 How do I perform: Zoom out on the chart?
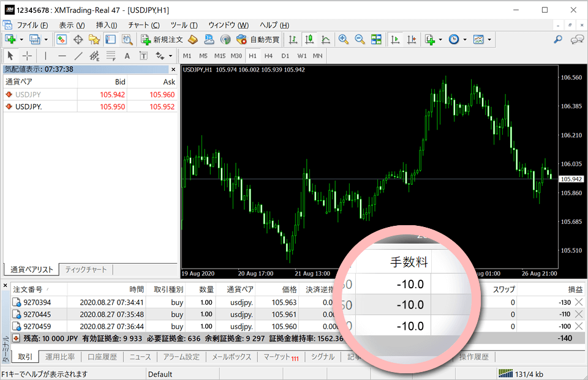(360, 40)
